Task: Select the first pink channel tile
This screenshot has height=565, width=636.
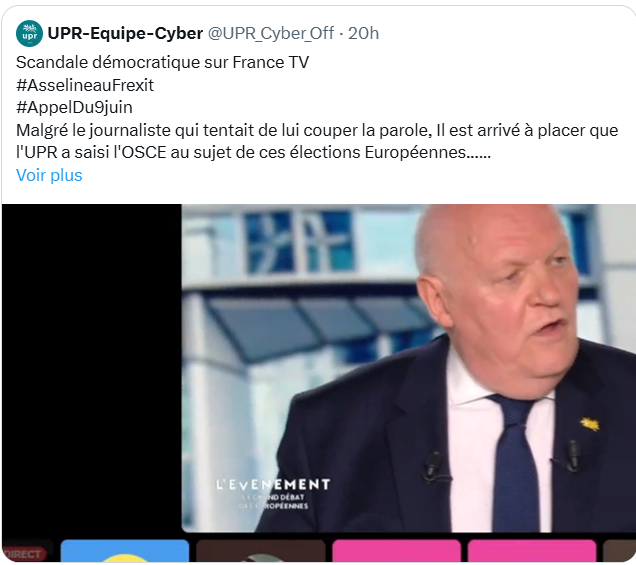Action: coord(397,551)
